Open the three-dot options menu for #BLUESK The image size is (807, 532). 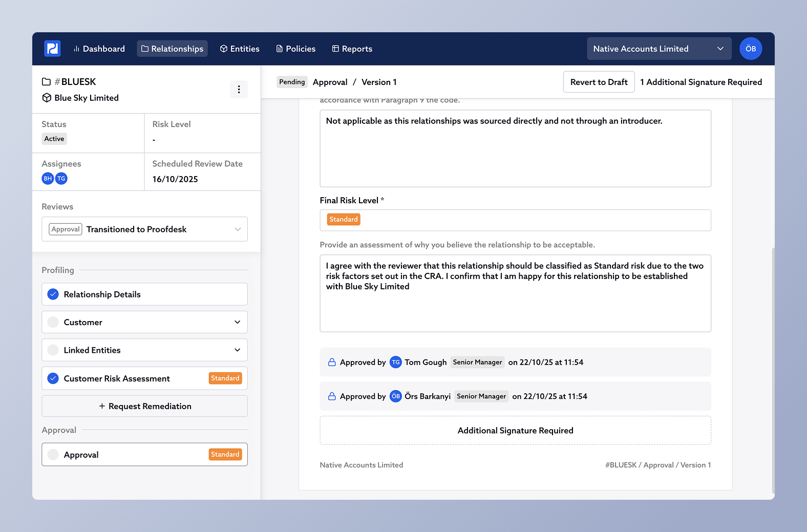[x=239, y=90]
